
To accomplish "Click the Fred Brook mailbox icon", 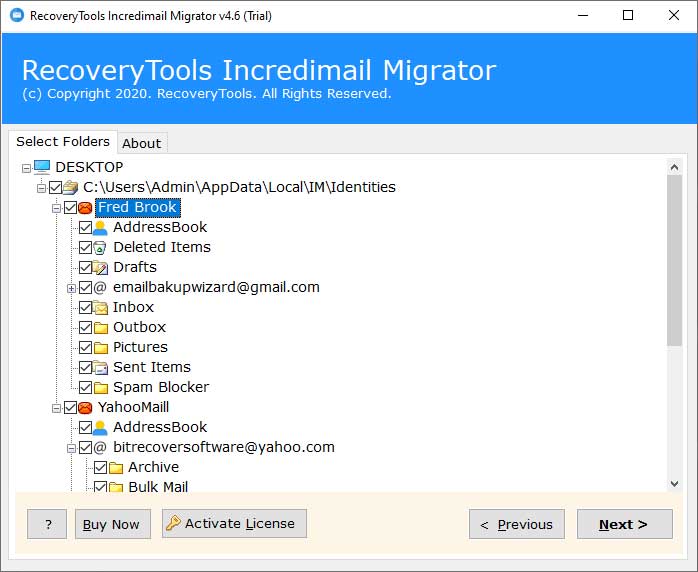I will [85, 207].
